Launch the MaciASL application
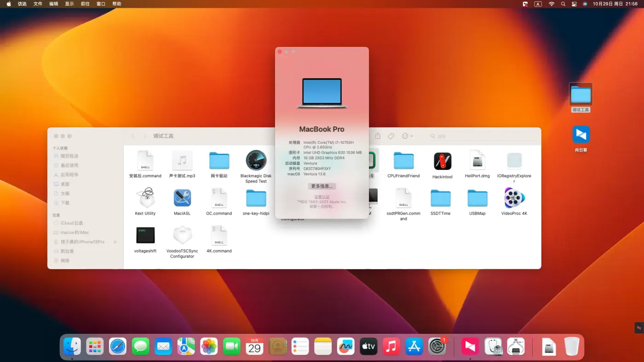Screen dimensions: 644x362 click(182, 198)
